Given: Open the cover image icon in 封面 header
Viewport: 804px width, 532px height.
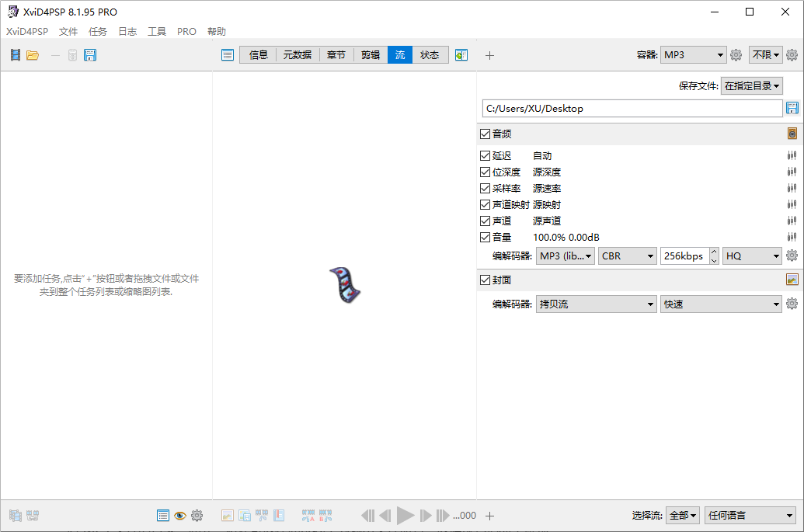Looking at the screenshot, I should 792,280.
